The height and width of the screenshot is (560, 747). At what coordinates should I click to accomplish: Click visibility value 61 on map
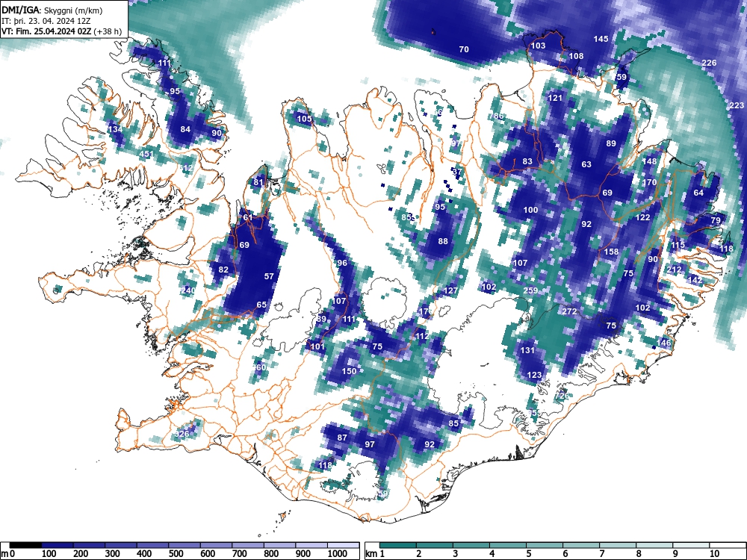[248, 217]
